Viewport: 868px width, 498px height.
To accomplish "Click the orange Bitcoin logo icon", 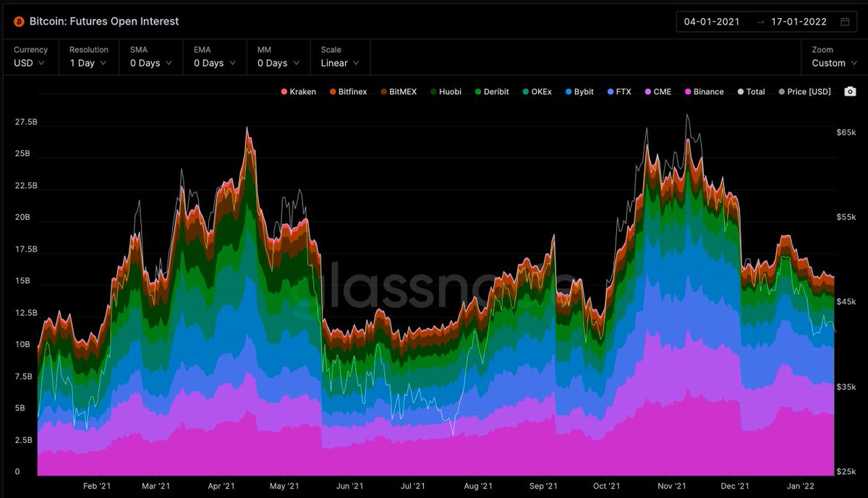I will coord(19,22).
